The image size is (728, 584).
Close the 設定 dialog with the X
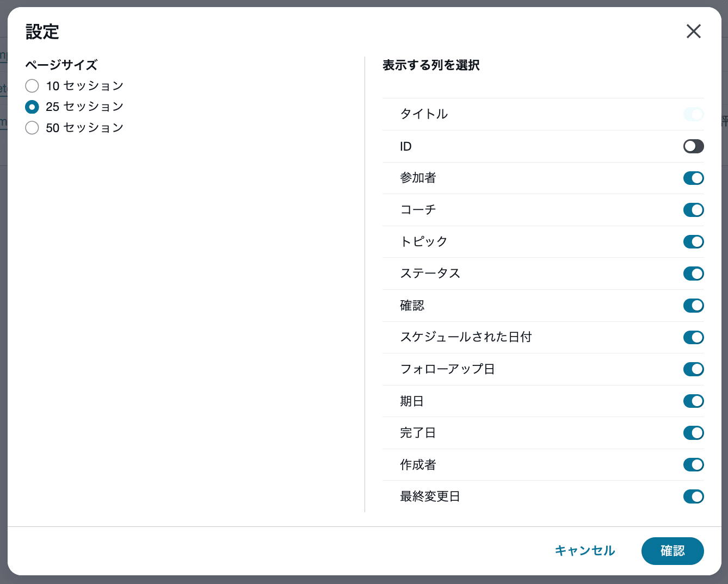[693, 31]
